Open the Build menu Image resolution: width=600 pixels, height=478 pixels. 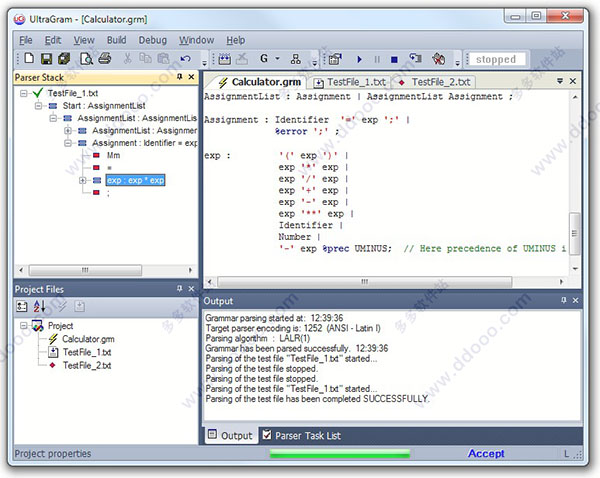point(116,40)
